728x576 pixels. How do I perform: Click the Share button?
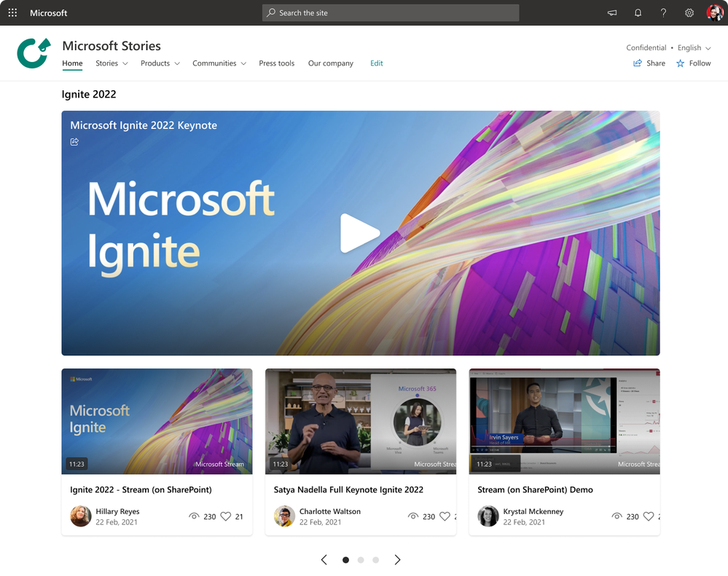coord(649,63)
